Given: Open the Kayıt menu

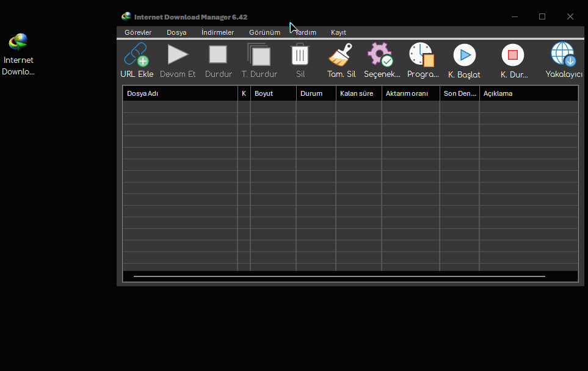Looking at the screenshot, I should click(338, 32).
